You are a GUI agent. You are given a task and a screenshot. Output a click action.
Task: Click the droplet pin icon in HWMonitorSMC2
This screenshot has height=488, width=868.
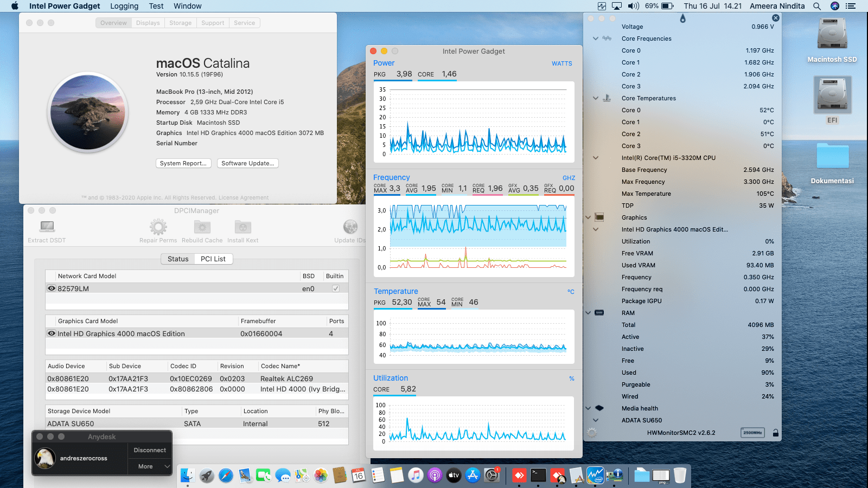pyautogui.click(x=682, y=18)
